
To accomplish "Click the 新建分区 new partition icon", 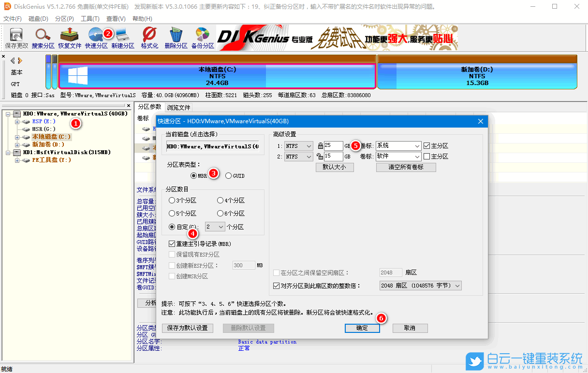I will coord(123,37).
